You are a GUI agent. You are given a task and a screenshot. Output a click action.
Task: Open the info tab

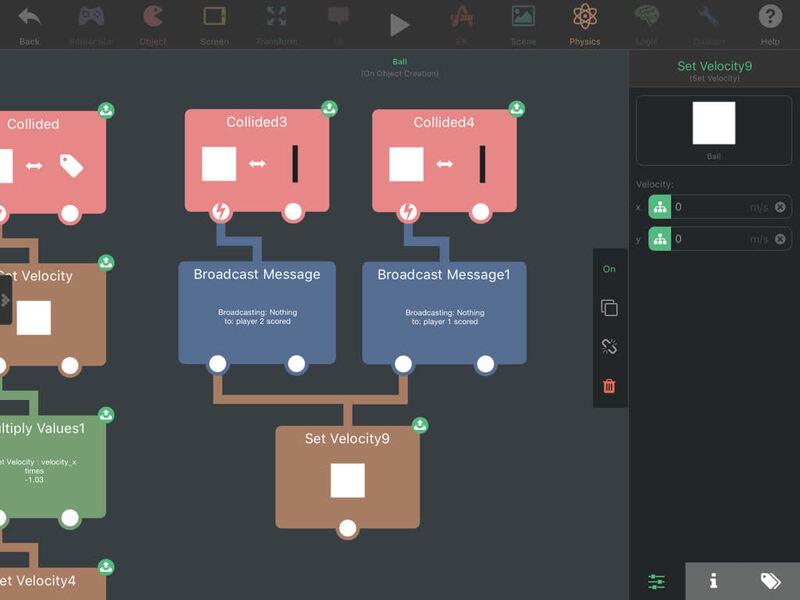(713, 581)
